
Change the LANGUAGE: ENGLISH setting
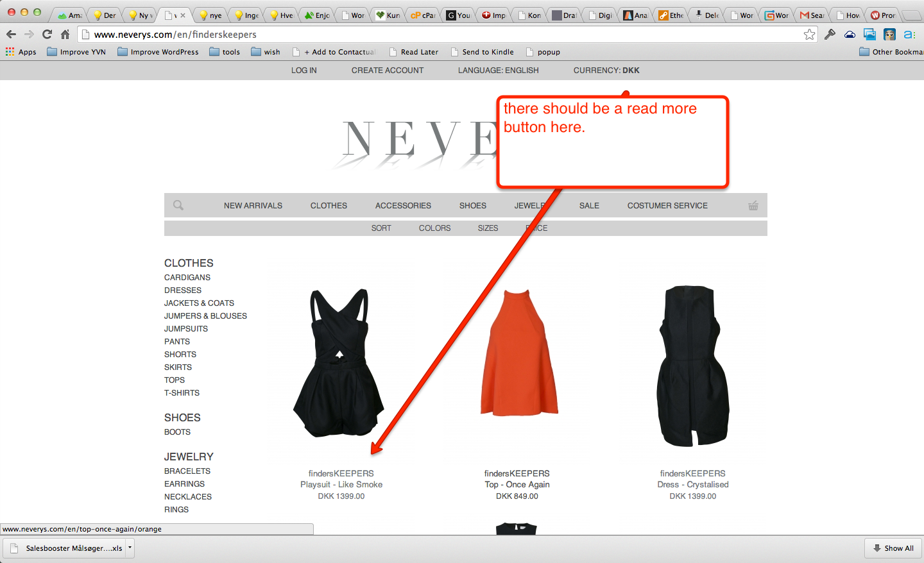pyautogui.click(x=498, y=71)
